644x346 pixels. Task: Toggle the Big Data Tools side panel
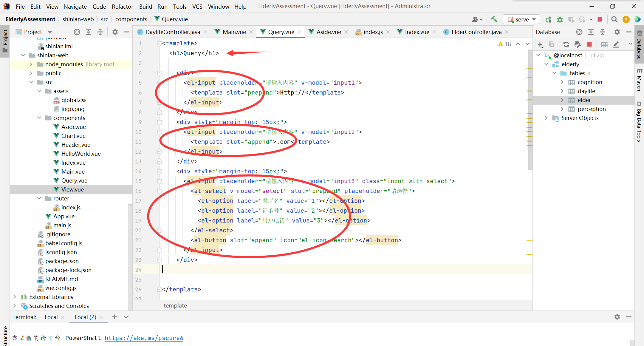coord(639,122)
